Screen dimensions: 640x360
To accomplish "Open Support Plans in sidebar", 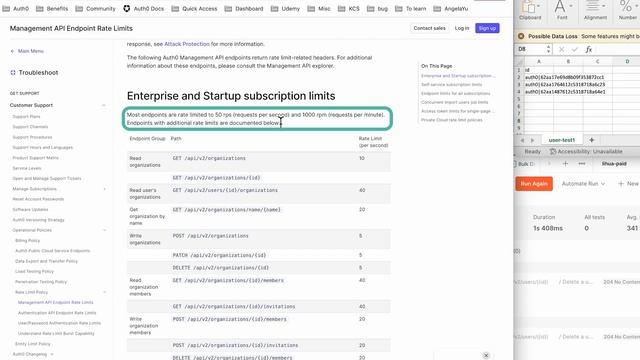I will (x=26, y=116).
